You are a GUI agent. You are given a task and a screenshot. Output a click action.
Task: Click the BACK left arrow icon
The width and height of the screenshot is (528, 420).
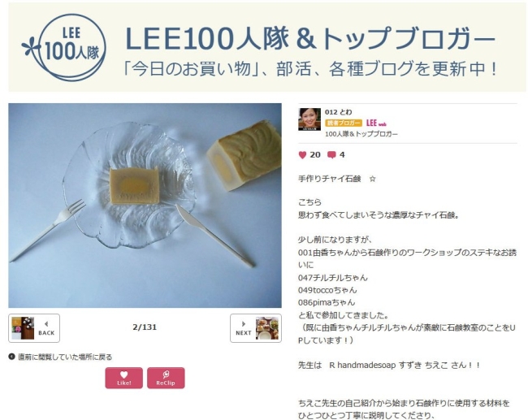pos(46,323)
